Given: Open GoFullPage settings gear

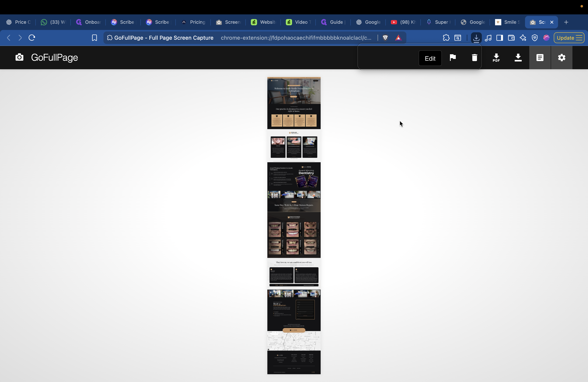Looking at the screenshot, I should click(x=562, y=58).
